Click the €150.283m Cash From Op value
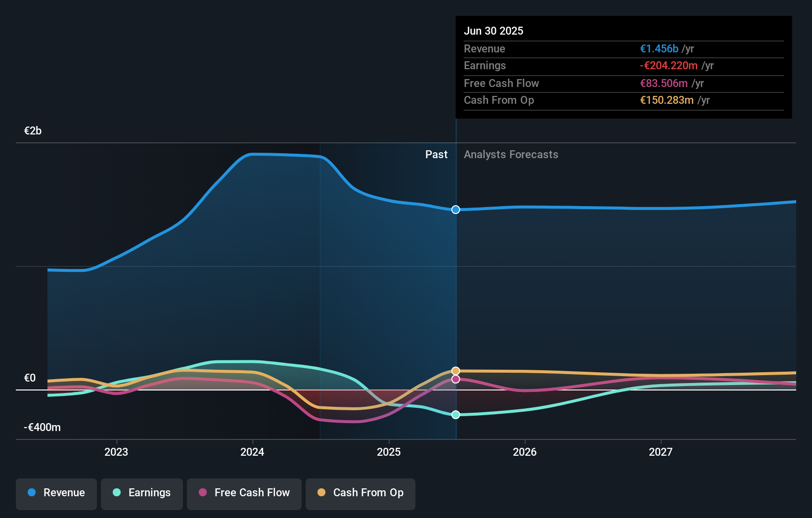The height and width of the screenshot is (518, 812). (667, 100)
